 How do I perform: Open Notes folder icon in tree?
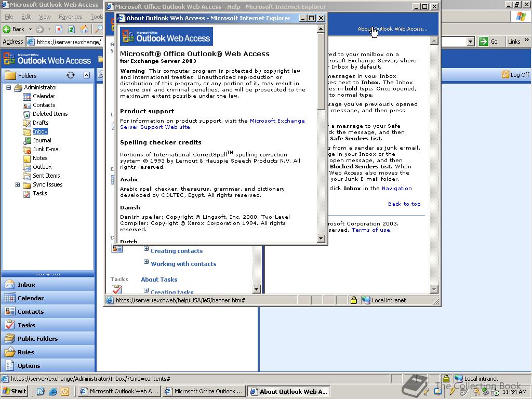[27, 158]
